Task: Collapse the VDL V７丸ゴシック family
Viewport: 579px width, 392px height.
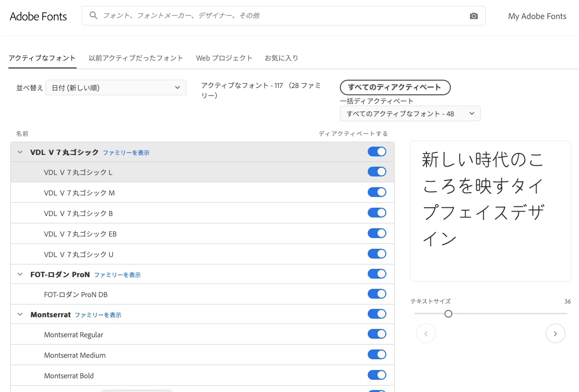Action: (x=21, y=152)
